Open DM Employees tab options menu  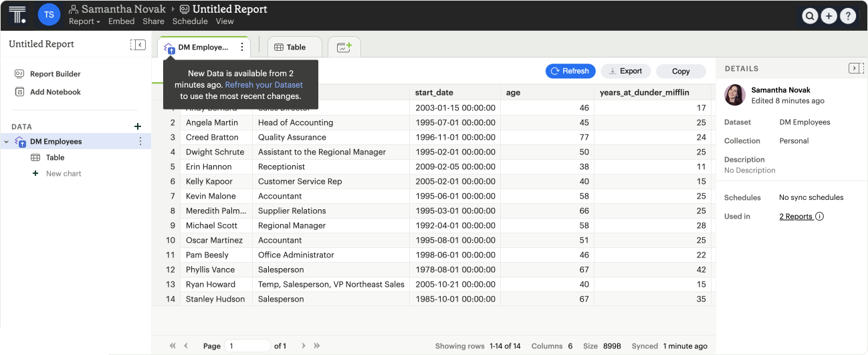tap(242, 47)
